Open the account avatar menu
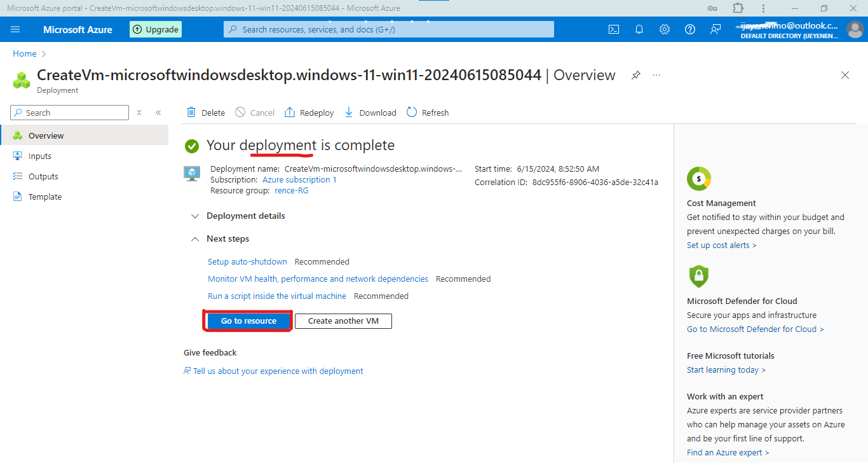The height and width of the screenshot is (463, 868). pos(855,29)
